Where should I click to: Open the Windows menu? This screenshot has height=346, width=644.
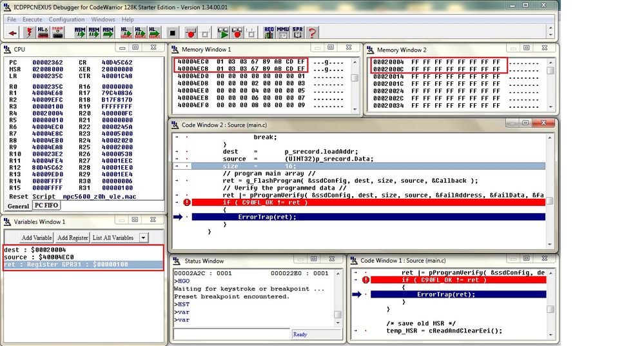(x=103, y=19)
